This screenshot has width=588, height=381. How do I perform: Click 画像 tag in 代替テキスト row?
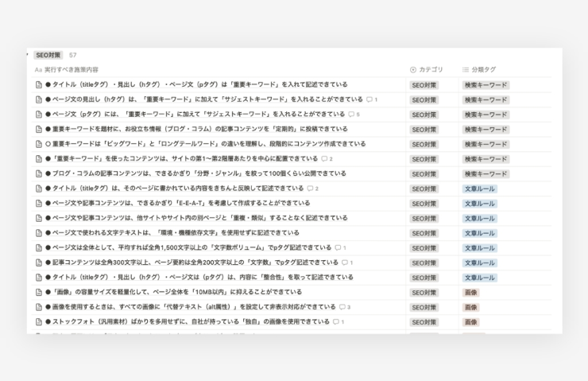coord(470,308)
